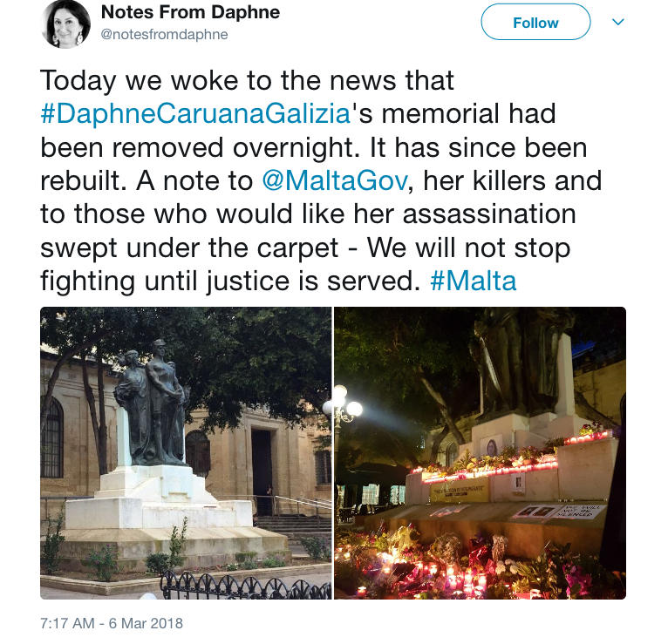Open the 7:17 AM tweet timestamp
Image resolution: width=668 pixels, height=644 pixels.
(67, 623)
